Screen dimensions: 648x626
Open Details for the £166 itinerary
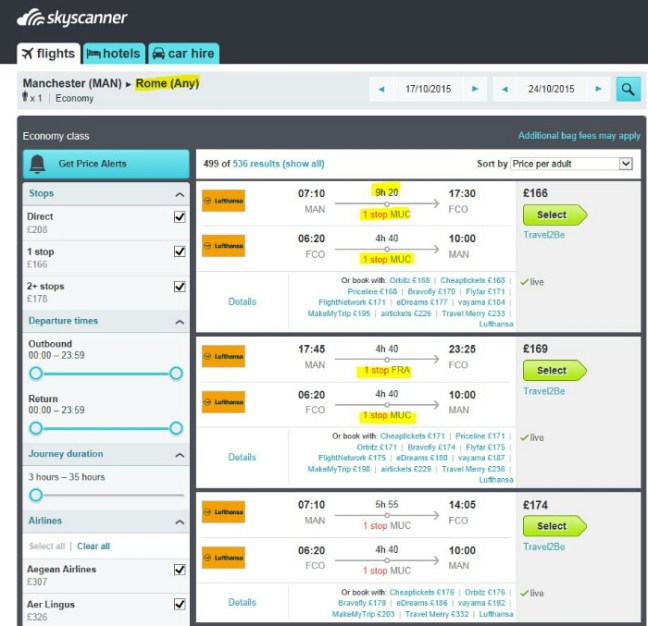242,302
